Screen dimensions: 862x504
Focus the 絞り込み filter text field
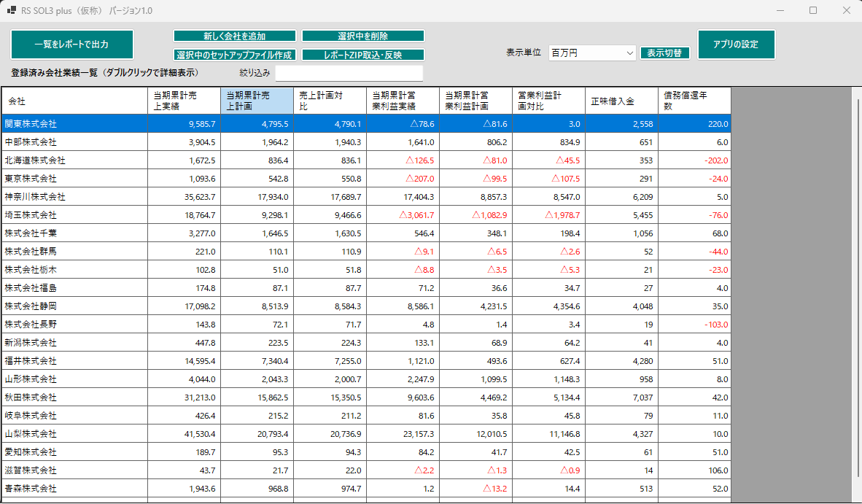point(349,73)
